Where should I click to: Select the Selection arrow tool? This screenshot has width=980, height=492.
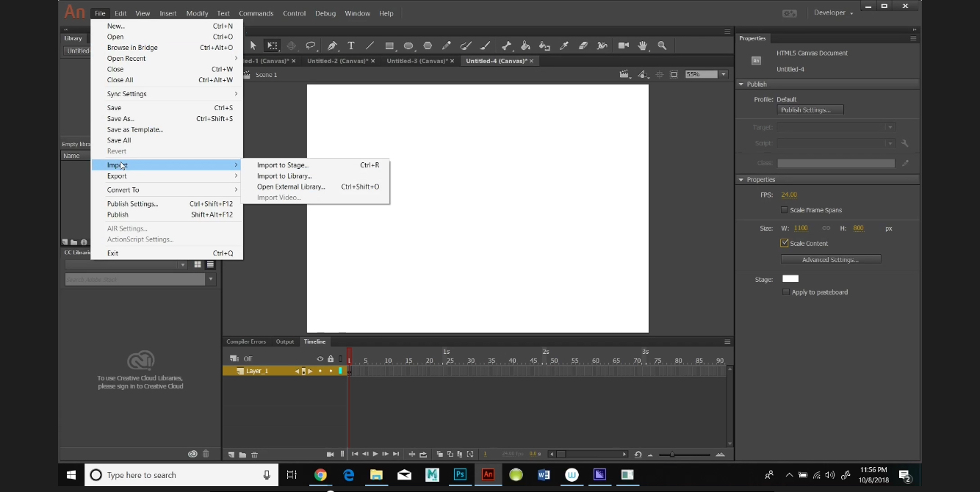click(x=253, y=46)
